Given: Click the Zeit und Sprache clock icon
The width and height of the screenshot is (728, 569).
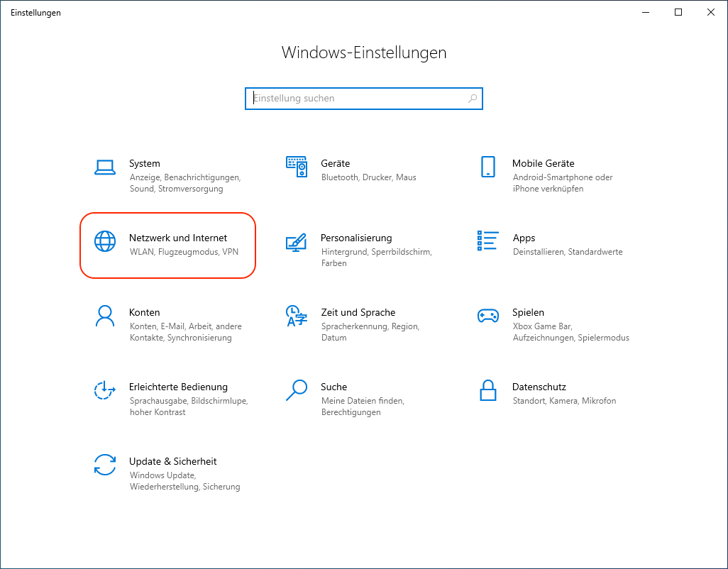Looking at the screenshot, I should (x=296, y=316).
